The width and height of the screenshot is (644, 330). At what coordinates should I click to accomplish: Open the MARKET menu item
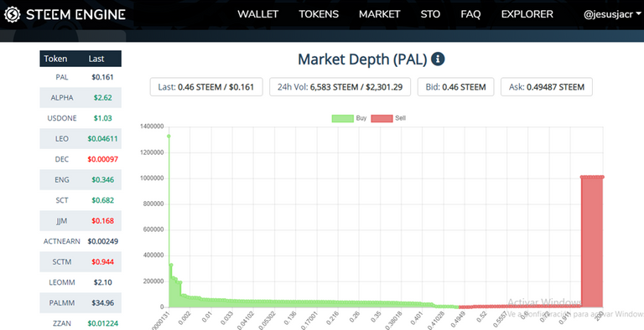(x=380, y=14)
